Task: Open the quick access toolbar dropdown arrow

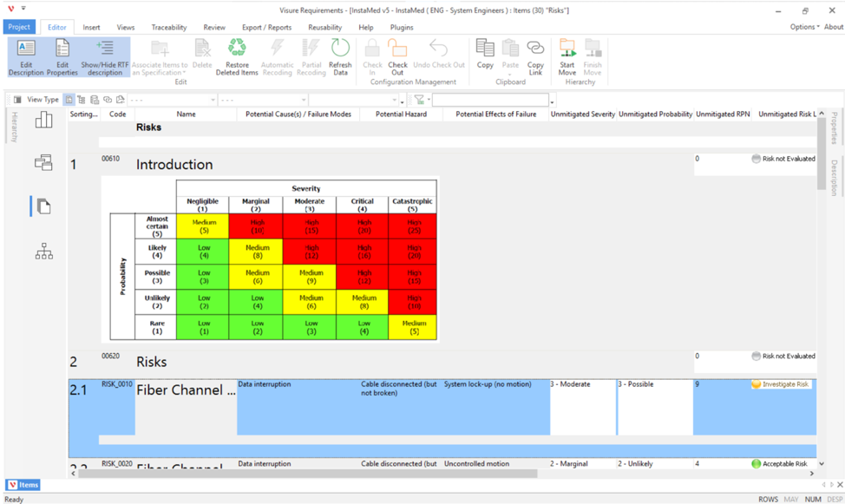Action: [23, 9]
